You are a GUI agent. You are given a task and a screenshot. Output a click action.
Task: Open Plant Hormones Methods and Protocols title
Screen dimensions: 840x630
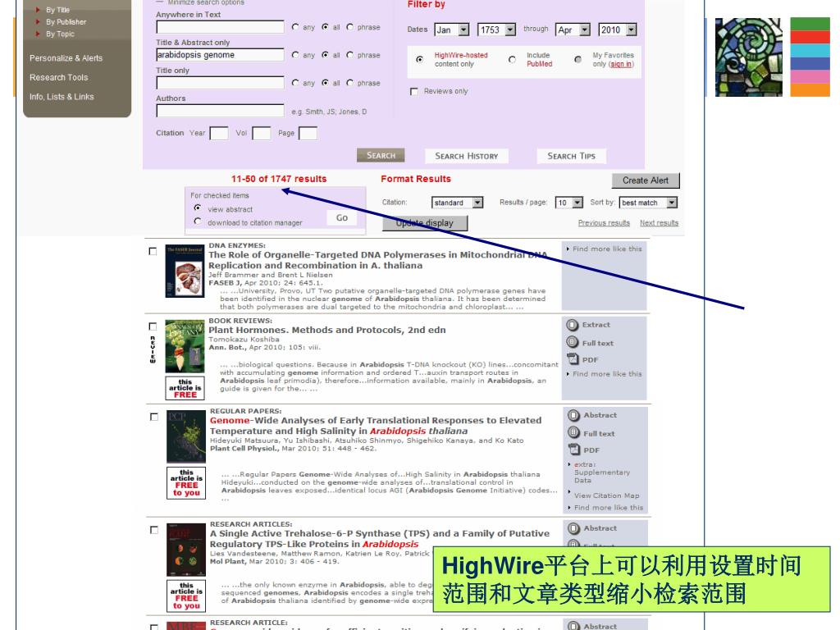point(326,330)
